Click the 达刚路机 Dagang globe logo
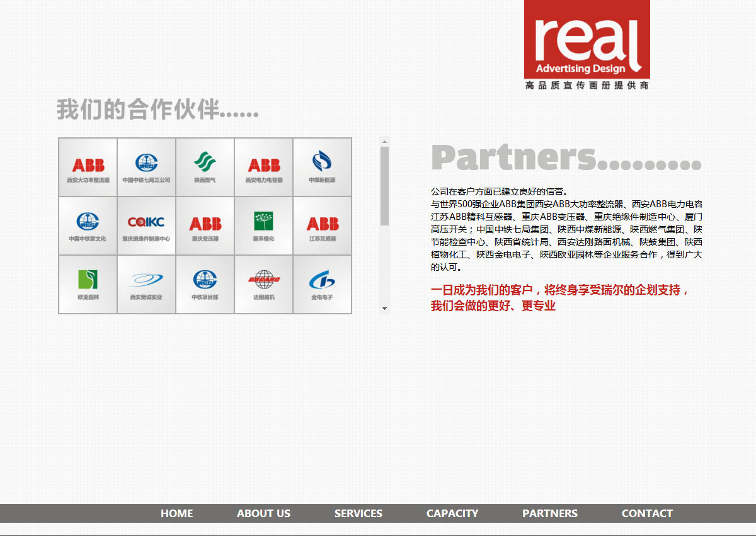 tap(264, 284)
